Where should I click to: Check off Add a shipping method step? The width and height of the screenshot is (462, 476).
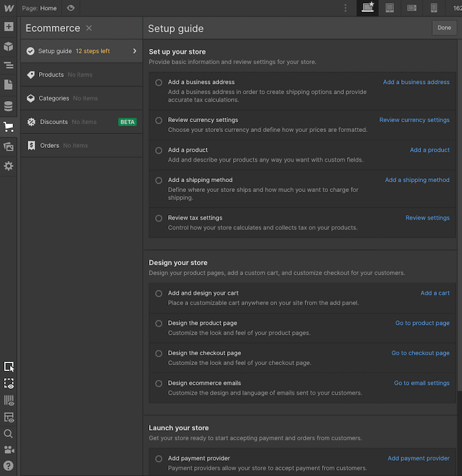click(158, 180)
